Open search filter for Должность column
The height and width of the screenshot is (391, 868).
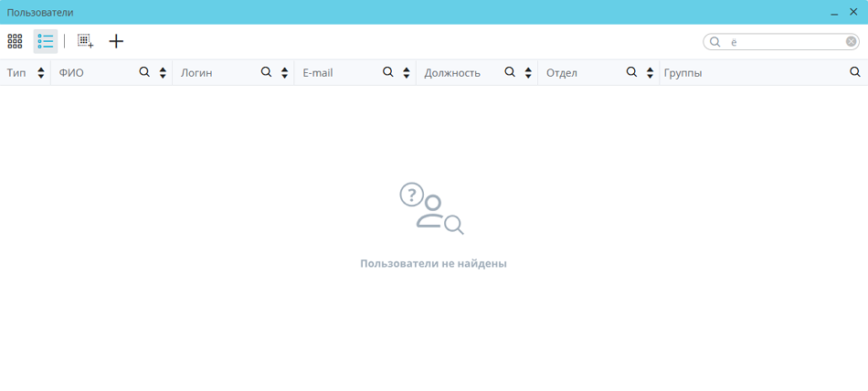(x=510, y=72)
